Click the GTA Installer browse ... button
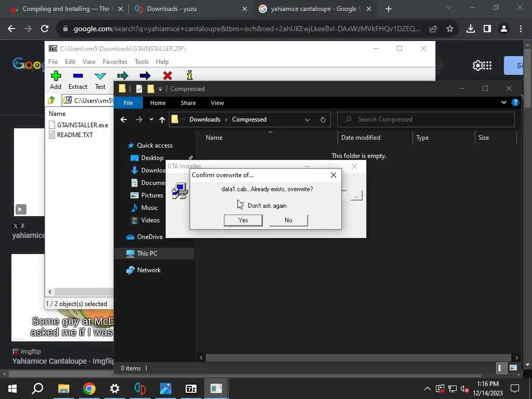 pyautogui.click(x=356, y=196)
